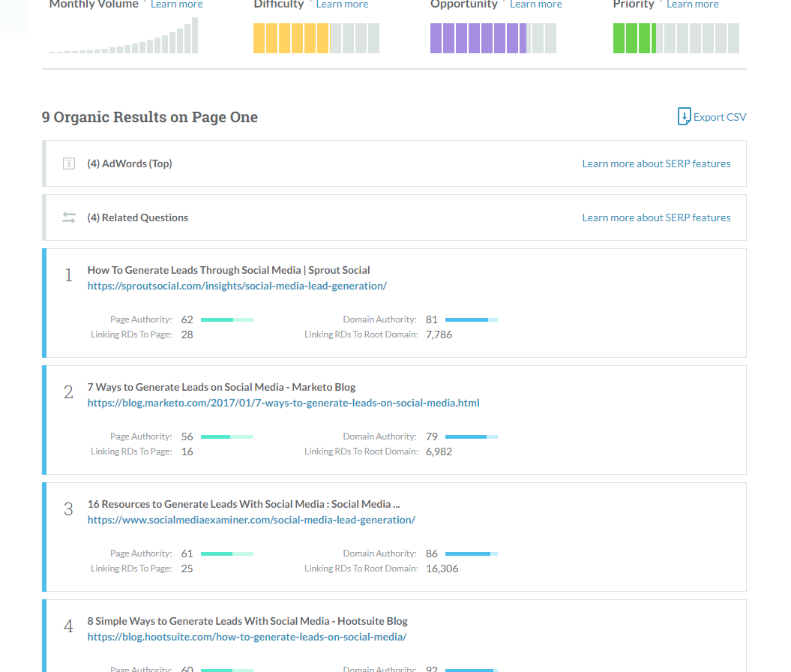Click Domain Authority bar for Sprout Social result
This screenshot has height=672, width=791.
point(472,319)
